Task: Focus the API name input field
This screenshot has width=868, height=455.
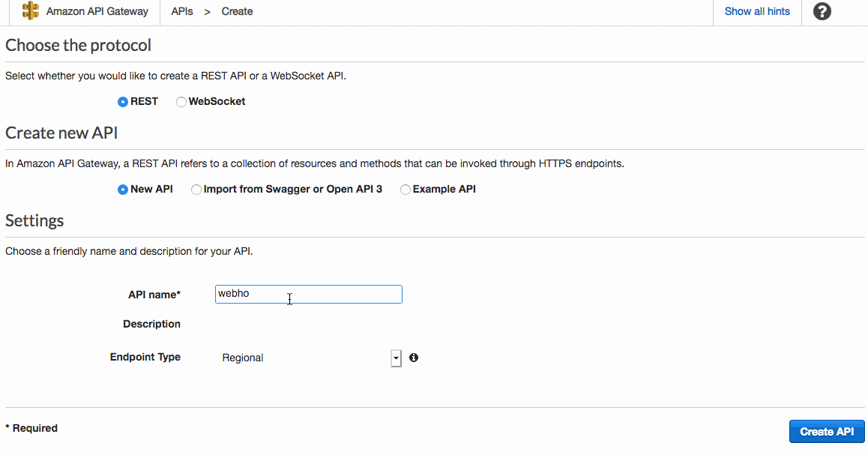Action: (308, 294)
